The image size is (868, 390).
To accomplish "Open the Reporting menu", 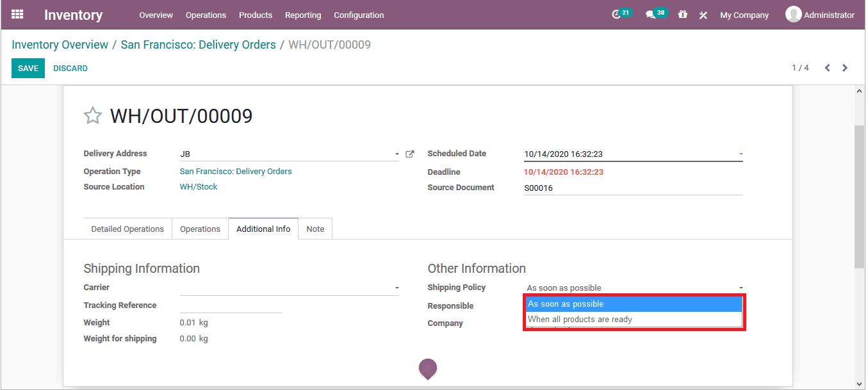I will (x=303, y=15).
